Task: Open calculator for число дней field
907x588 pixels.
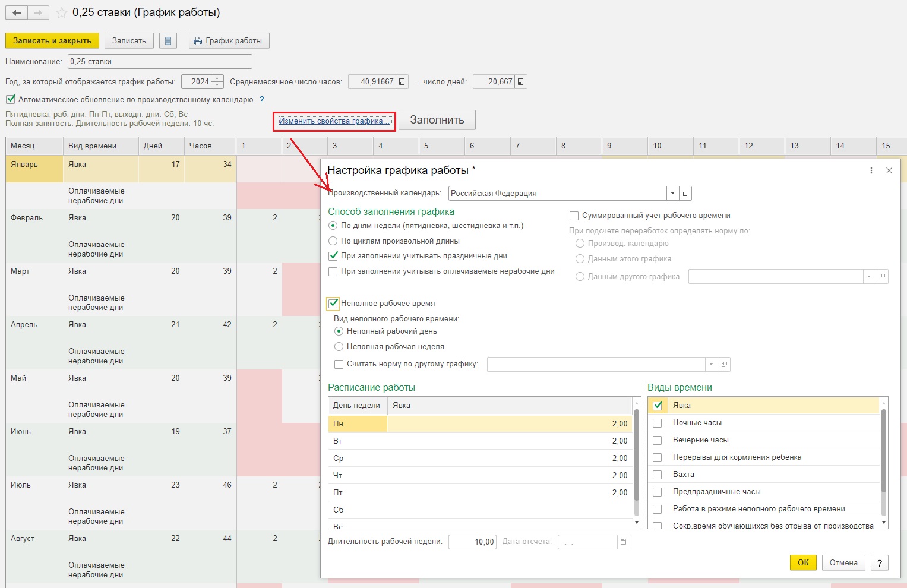Action: coord(521,82)
